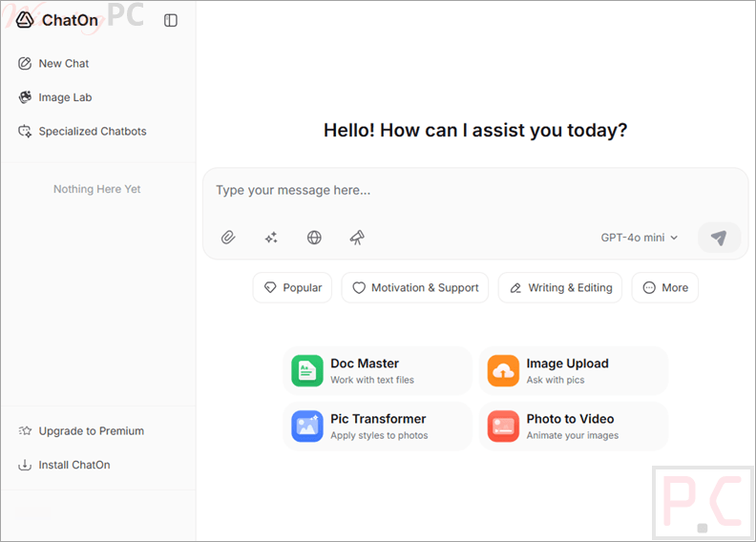Click the 'Hello! How can I assist you today?' heading
The image size is (756, 542).
tap(475, 130)
